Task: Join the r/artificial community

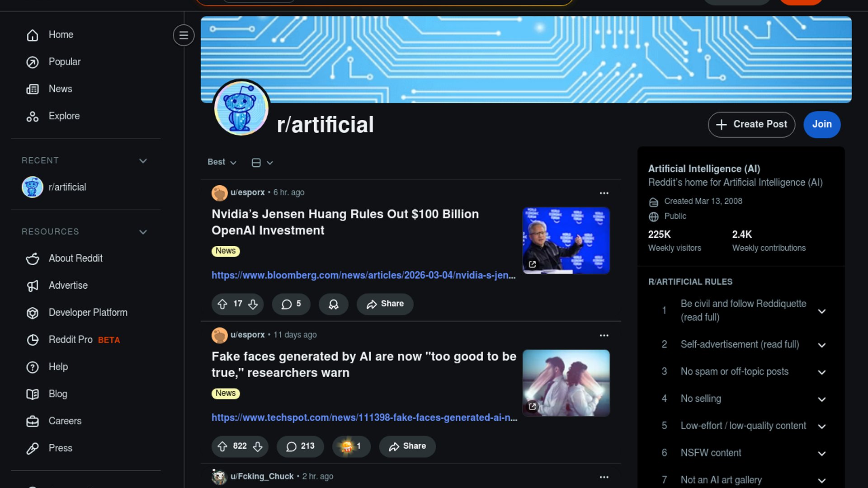Action: (821, 124)
